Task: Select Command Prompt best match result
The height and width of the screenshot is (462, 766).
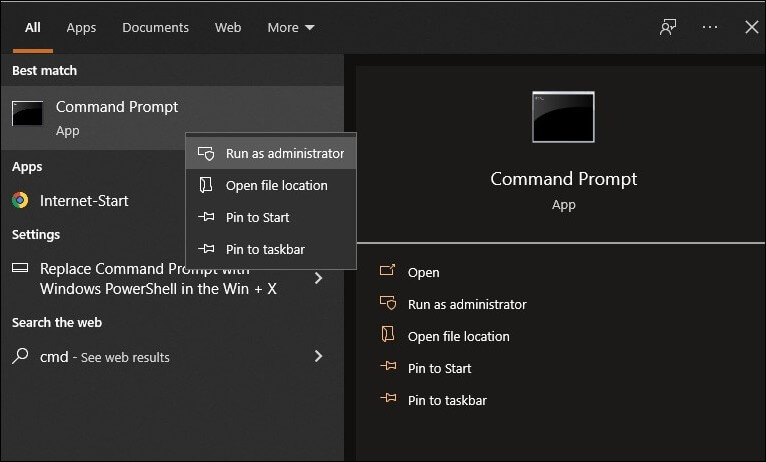Action: click(172, 118)
